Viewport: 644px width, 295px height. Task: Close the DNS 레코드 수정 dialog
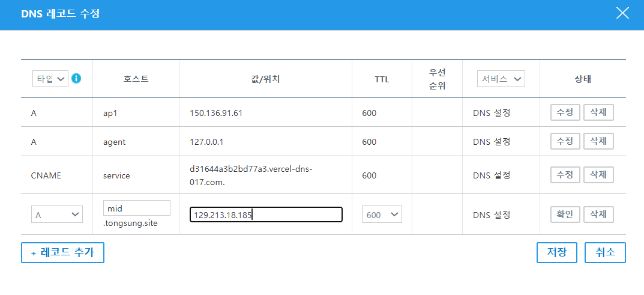tap(622, 13)
